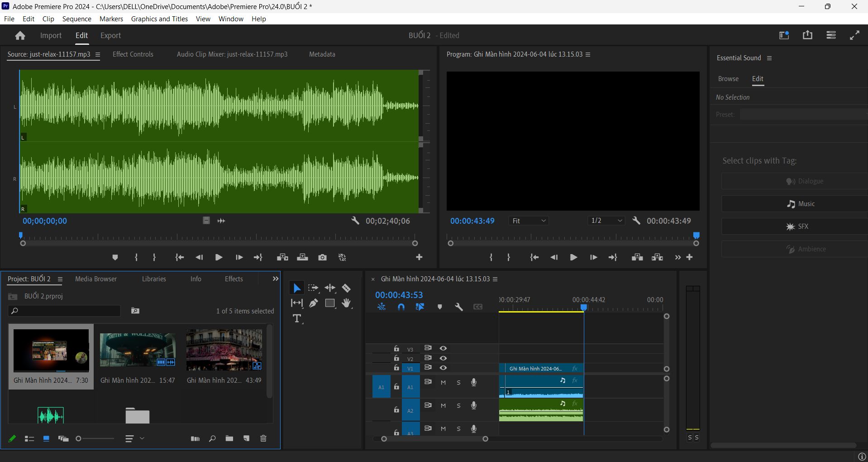Toggle V1 track output eye icon
Image resolution: width=868 pixels, height=462 pixels.
click(444, 368)
